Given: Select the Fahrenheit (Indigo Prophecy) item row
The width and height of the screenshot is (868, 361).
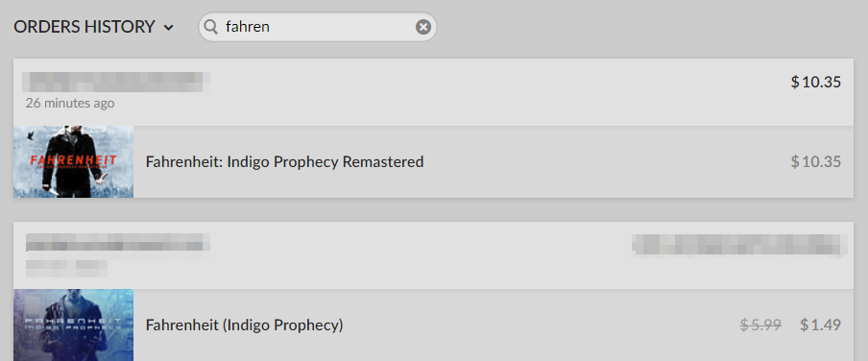Looking at the screenshot, I should (x=433, y=325).
